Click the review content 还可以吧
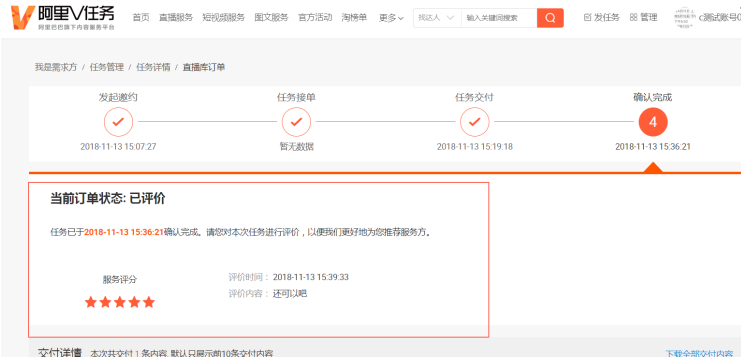Screen dimensions: 741x362 290,293
